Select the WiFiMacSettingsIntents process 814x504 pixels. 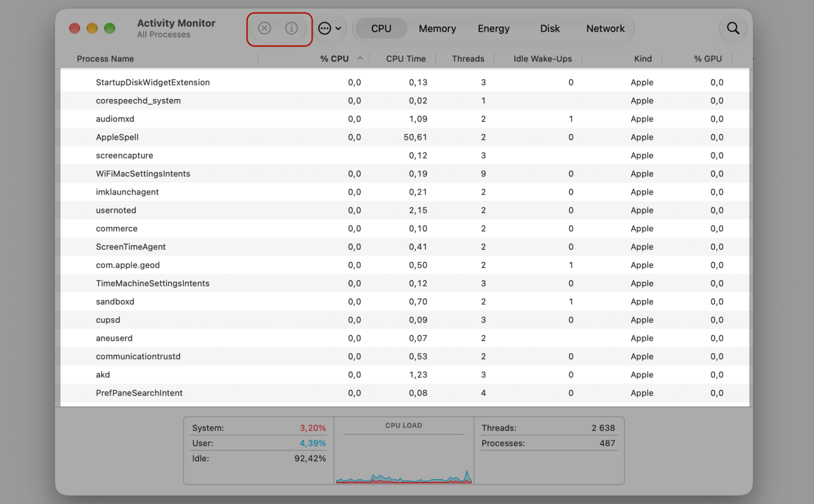point(405,174)
